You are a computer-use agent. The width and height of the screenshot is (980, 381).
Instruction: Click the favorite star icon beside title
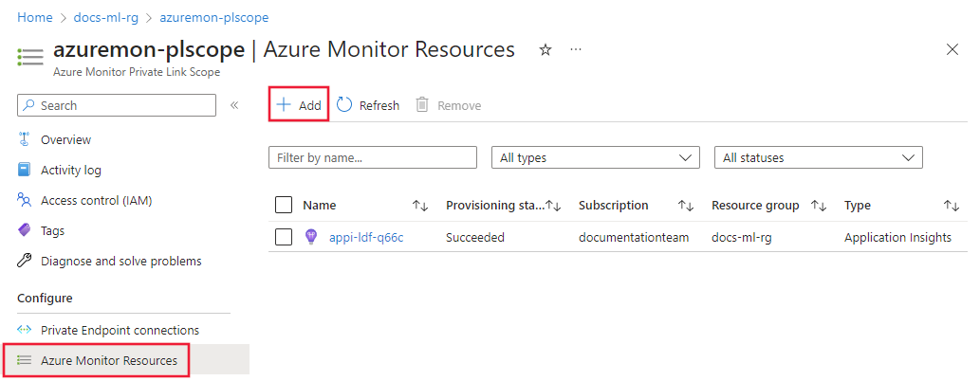click(x=545, y=50)
